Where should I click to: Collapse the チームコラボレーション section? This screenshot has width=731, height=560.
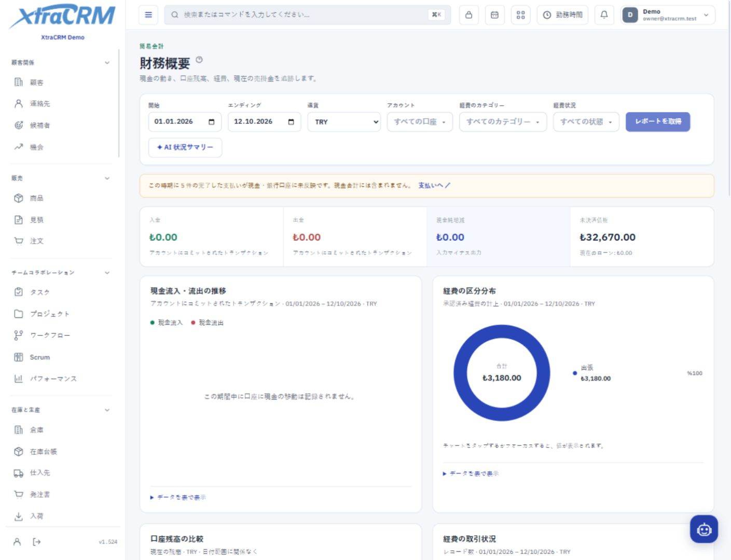(x=107, y=273)
